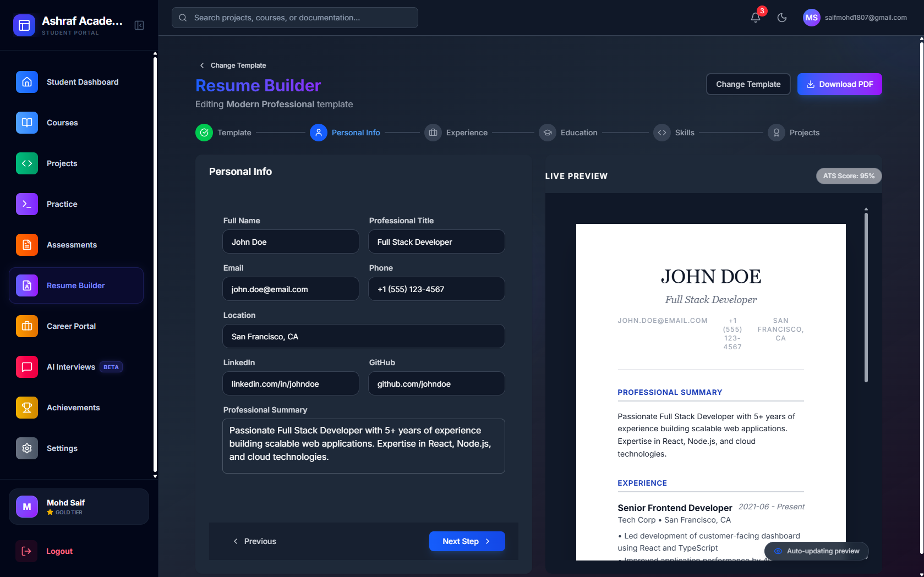The image size is (924, 577).
Task: Click the Phone input field
Action: pyautogui.click(x=436, y=289)
